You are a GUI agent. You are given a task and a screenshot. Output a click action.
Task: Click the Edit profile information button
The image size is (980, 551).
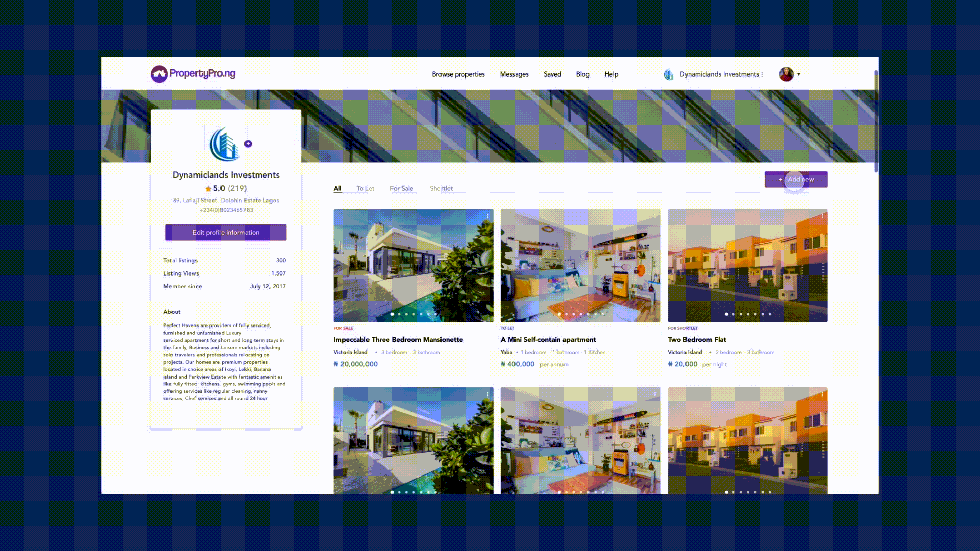226,232
